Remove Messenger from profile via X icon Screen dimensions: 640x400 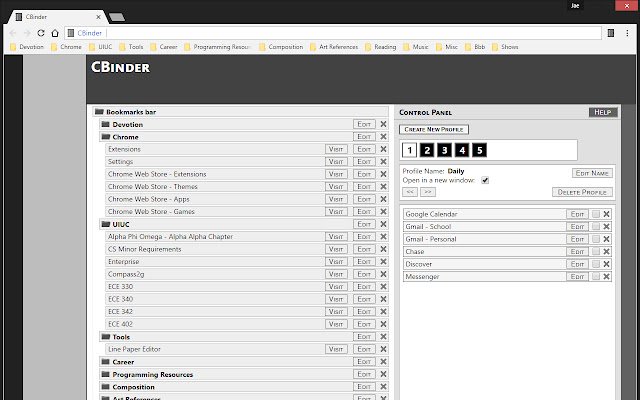click(x=607, y=276)
